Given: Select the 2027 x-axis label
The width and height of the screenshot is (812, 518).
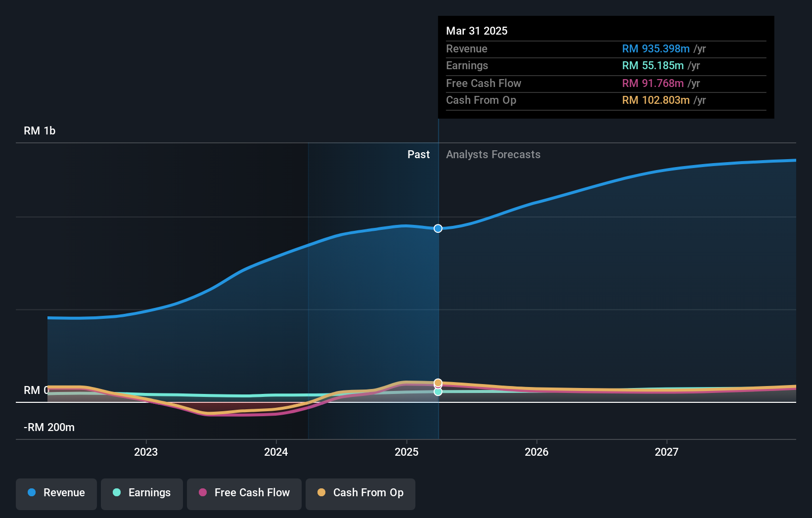Looking at the screenshot, I should pos(667,452).
